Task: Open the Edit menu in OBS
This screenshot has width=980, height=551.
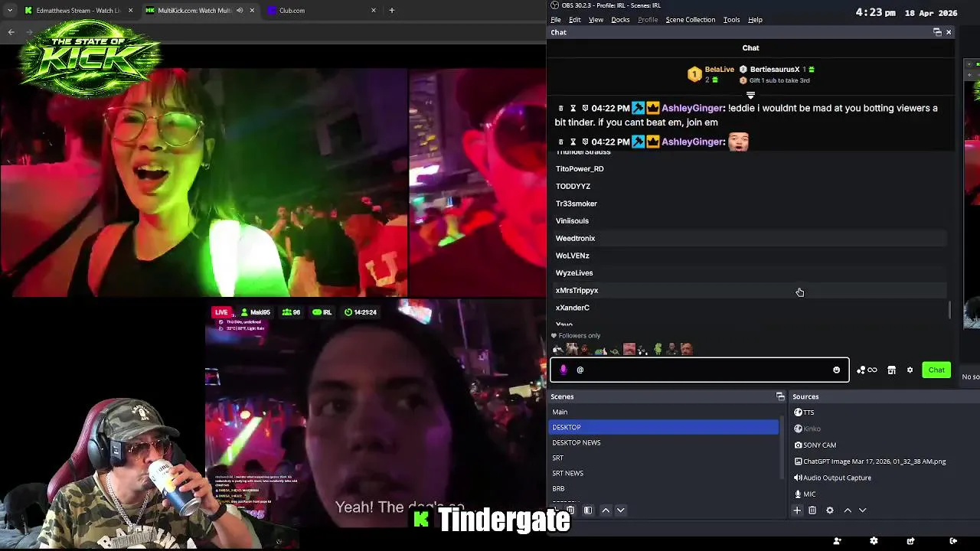Action: [574, 20]
